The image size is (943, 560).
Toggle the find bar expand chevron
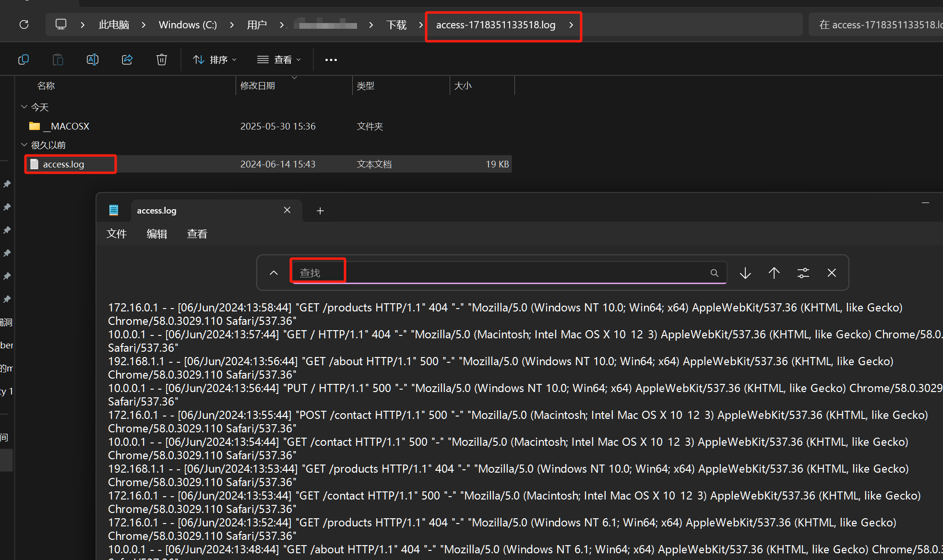tap(274, 273)
